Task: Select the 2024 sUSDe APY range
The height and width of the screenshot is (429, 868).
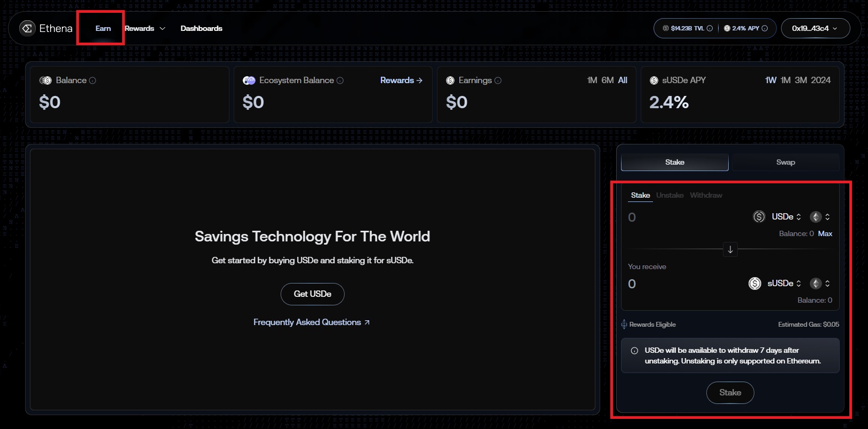Action: pos(821,80)
